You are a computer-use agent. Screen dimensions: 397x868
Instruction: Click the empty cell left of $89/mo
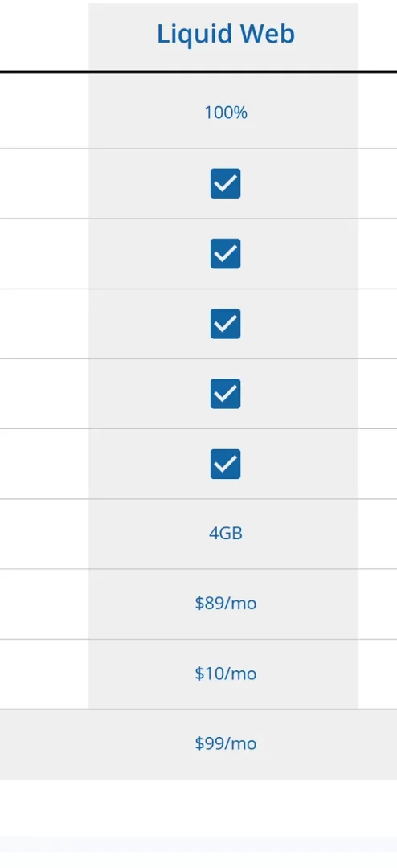(44, 604)
